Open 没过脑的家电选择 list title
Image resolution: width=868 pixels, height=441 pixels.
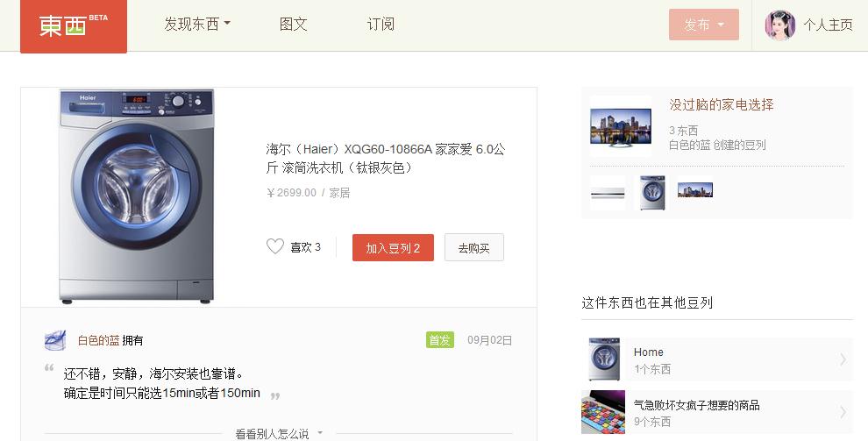pyautogui.click(x=722, y=104)
